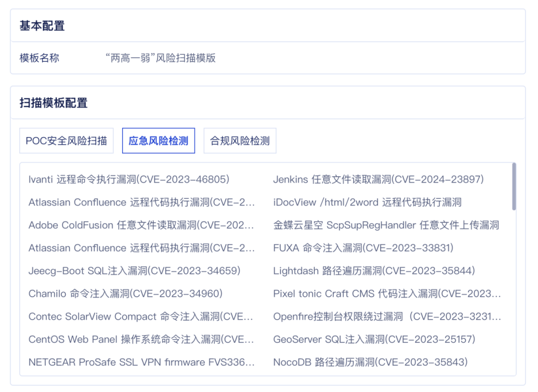Viewport: 538px width, 392px height.
Task: Select Pixel tonic Craft CMS 代码注入漏洞 entry
Action: (x=387, y=294)
